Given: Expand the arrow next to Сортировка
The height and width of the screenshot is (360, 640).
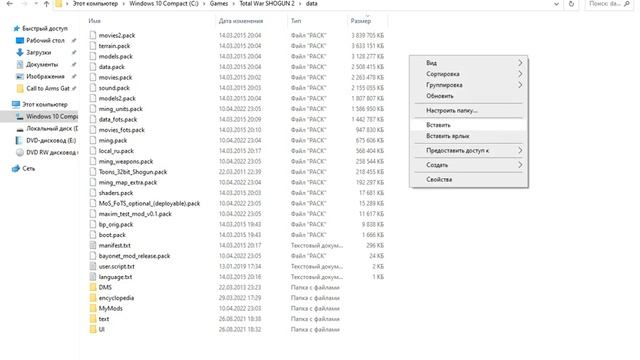Looking at the screenshot, I should pyautogui.click(x=520, y=74).
